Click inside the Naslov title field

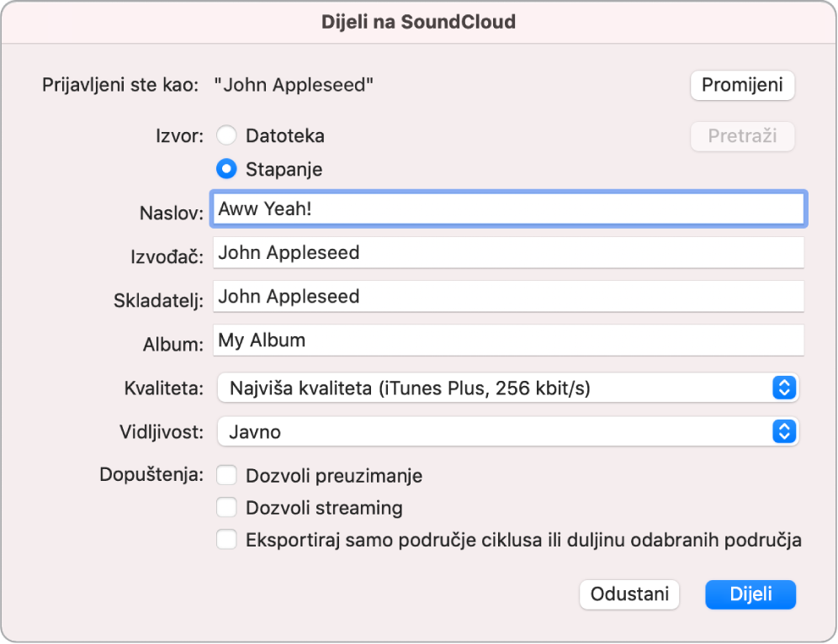pos(505,209)
